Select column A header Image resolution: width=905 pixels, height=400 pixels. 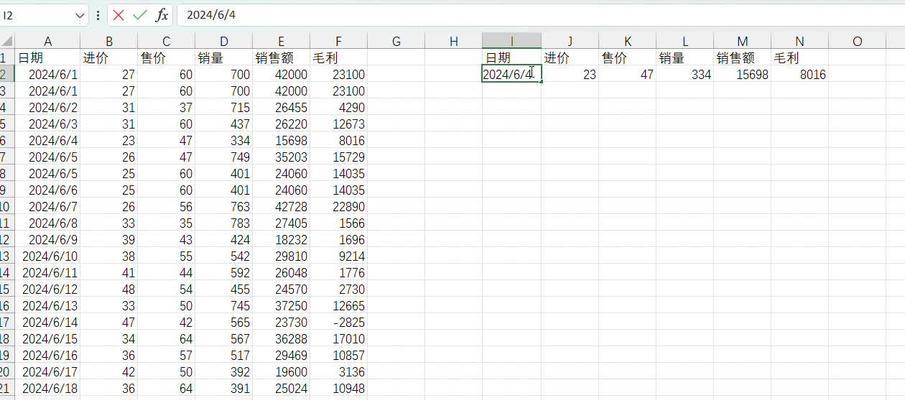(x=47, y=41)
